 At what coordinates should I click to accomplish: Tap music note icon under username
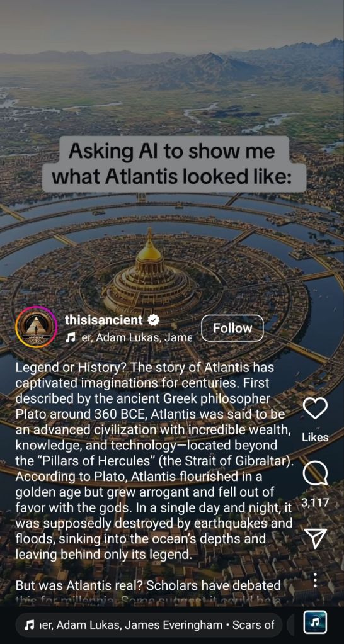click(71, 337)
